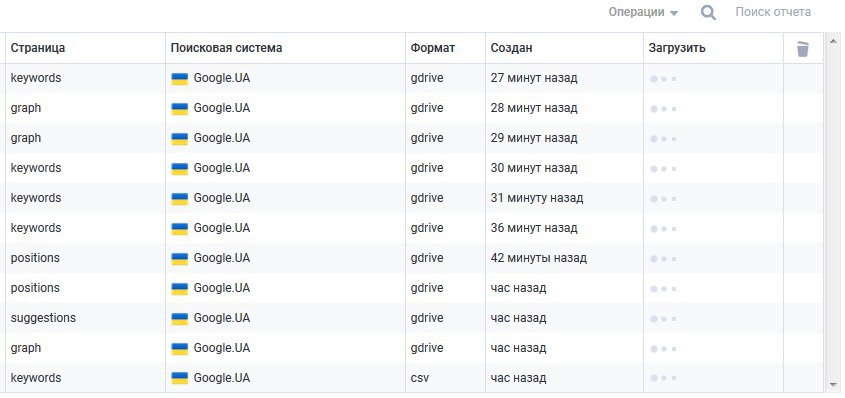Click gdrive format in 42 минуты назад row
Viewport: 845px width, 398px height.
pyautogui.click(x=427, y=258)
